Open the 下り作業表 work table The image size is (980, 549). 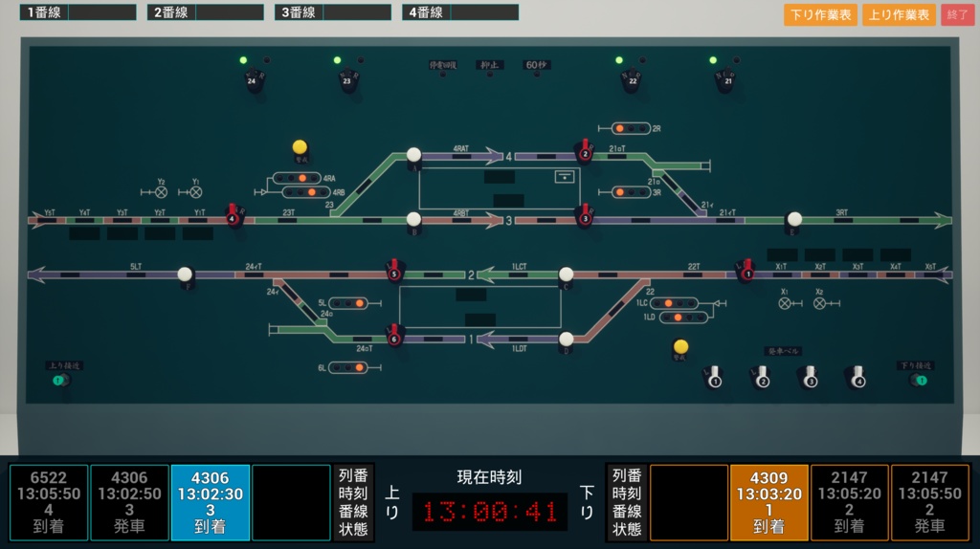(x=820, y=14)
